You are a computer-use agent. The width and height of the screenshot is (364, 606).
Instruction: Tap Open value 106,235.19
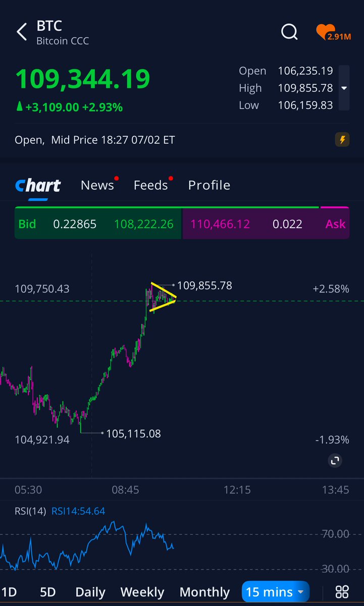305,71
